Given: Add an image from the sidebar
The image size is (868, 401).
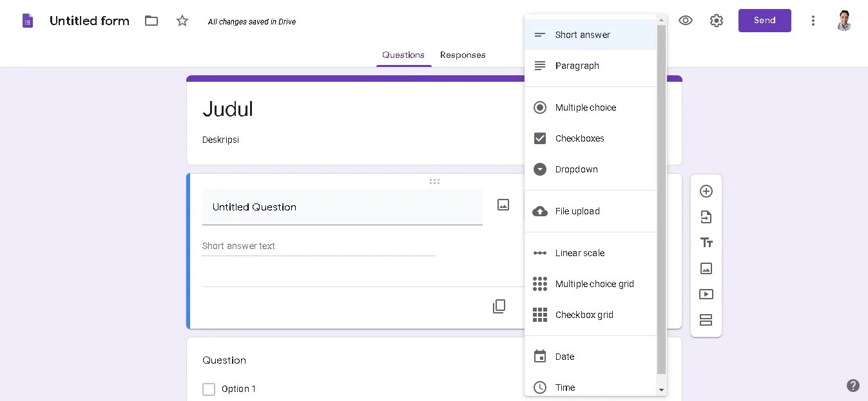Looking at the screenshot, I should 706,268.
